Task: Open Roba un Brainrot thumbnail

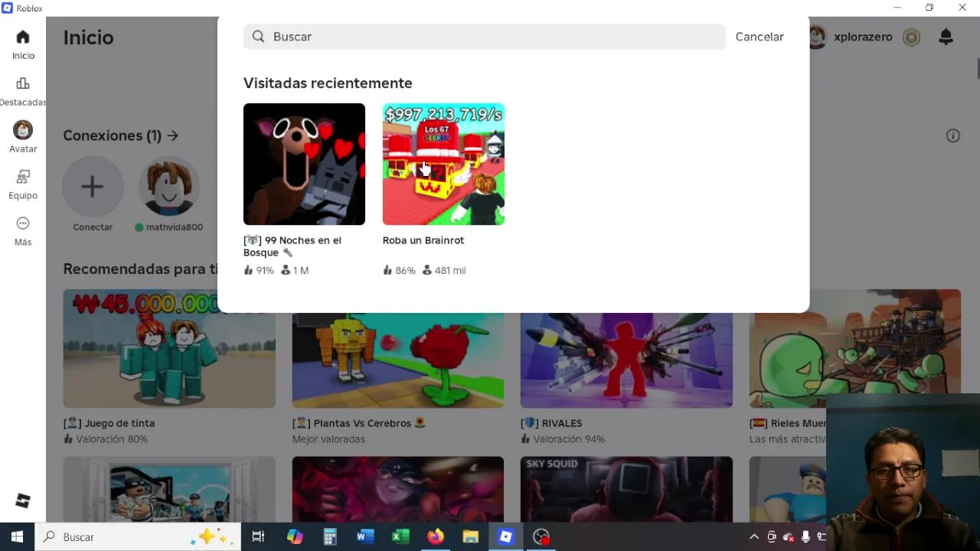Action: (x=443, y=164)
